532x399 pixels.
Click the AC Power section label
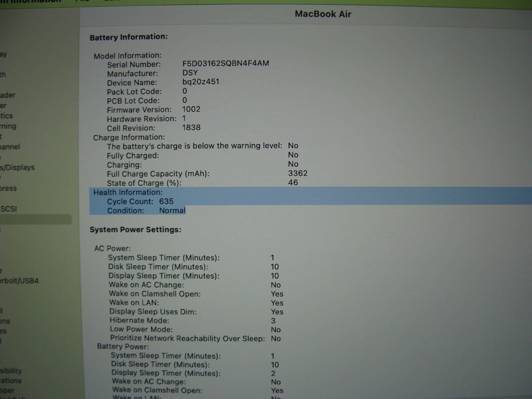[112, 248]
